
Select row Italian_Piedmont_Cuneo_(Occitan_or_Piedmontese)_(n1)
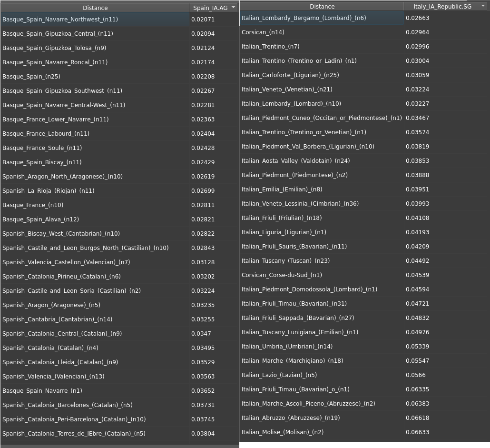pos(364,118)
